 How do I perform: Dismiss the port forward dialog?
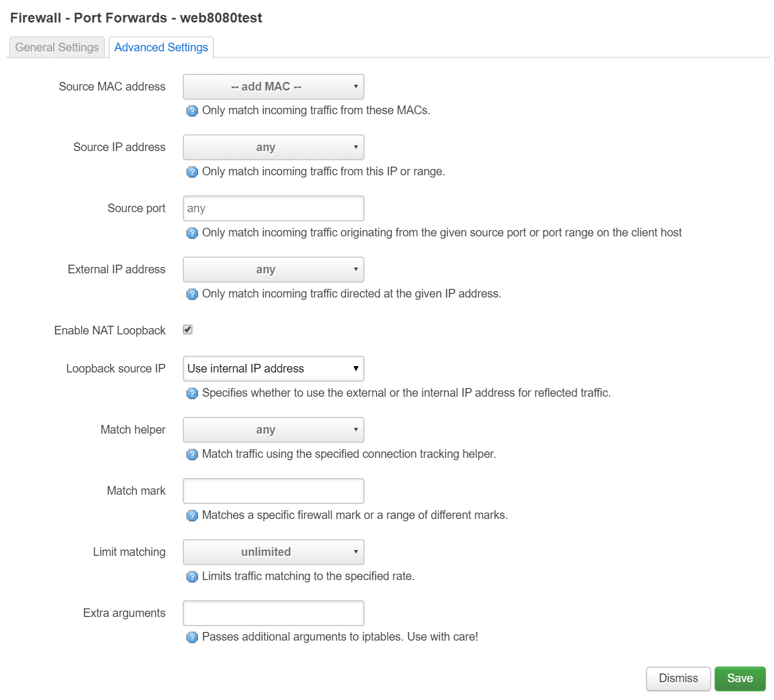(678, 679)
